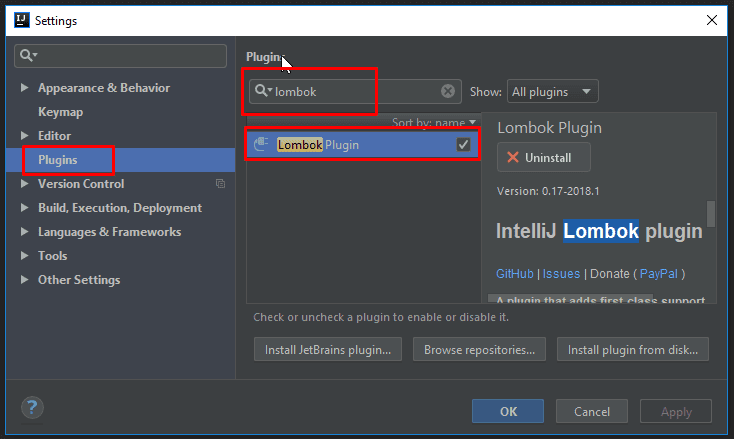The width and height of the screenshot is (734, 439).
Task: Focus the settings search input field
Action: (x=120, y=56)
